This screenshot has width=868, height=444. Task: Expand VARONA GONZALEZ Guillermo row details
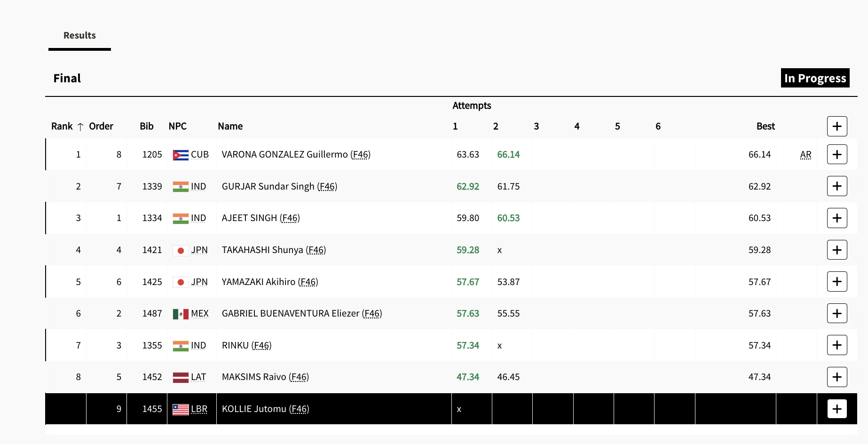836,154
